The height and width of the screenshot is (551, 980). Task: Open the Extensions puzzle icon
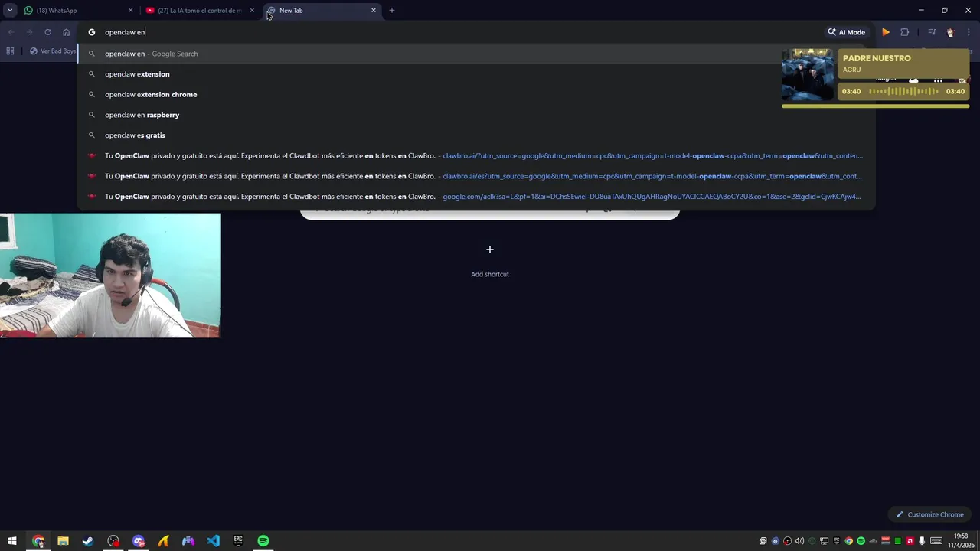(x=904, y=32)
